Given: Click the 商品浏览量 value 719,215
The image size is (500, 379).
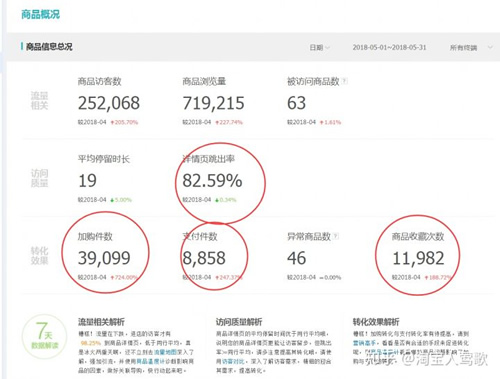Looking at the screenshot, I should point(213,103).
